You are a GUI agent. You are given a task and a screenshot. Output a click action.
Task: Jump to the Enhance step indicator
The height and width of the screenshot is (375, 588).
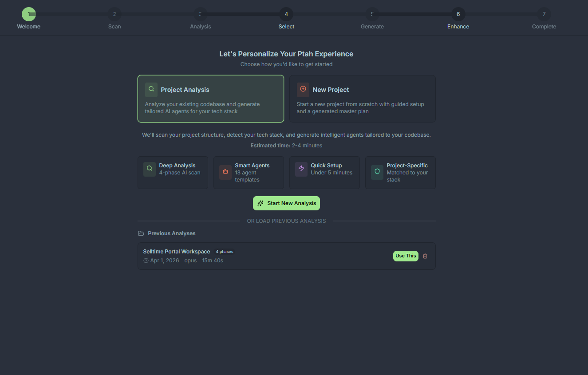point(458,18)
